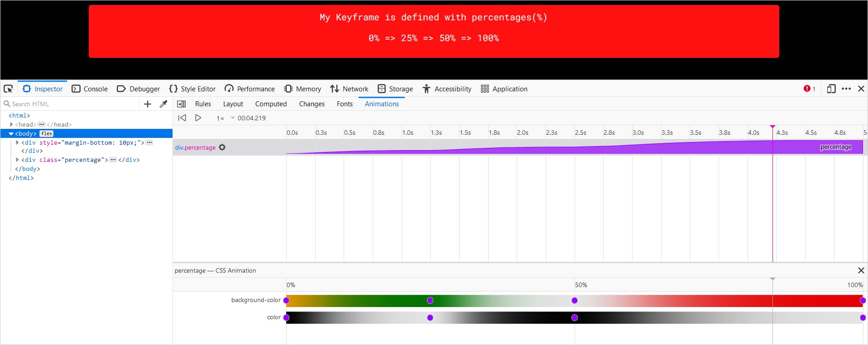Activate the element picker tool
The width and height of the screenshot is (868, 345).
8,89
